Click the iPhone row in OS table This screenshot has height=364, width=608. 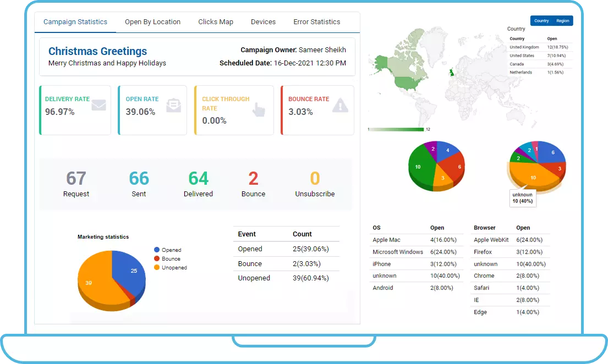click(x=417, y=264)
